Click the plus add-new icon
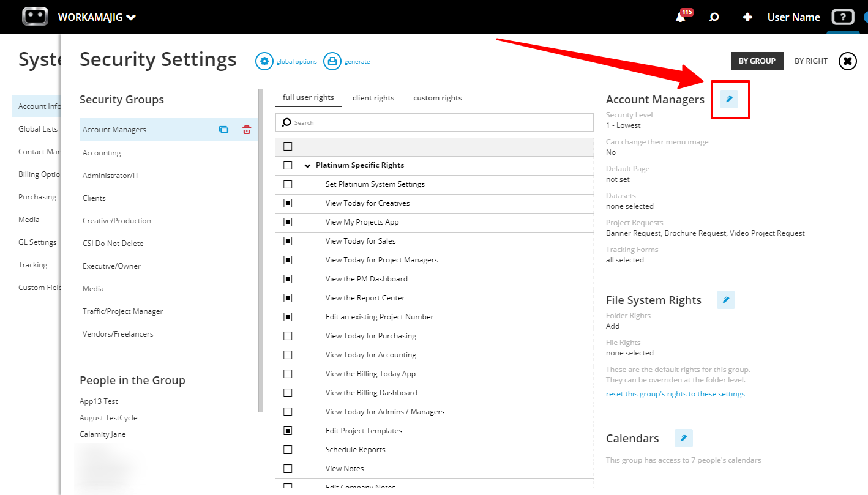868x495 pixels. 747,17
